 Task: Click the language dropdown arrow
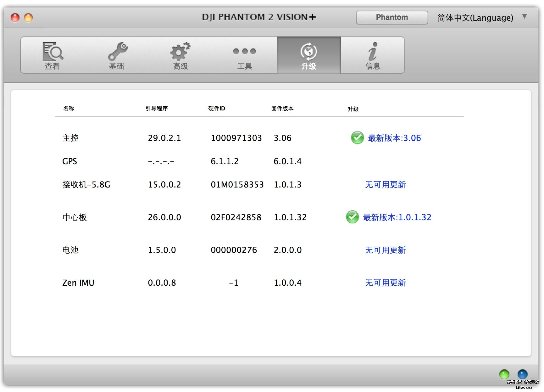(524, 16)
